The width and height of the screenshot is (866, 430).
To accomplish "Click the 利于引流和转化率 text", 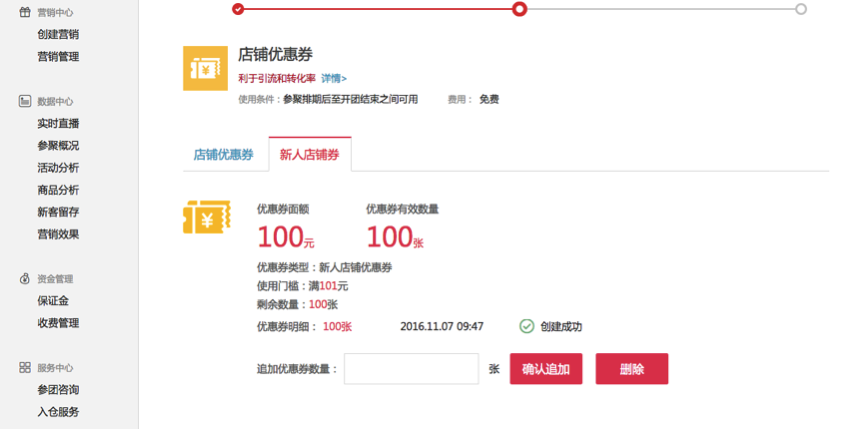I will tap(277, 78).
